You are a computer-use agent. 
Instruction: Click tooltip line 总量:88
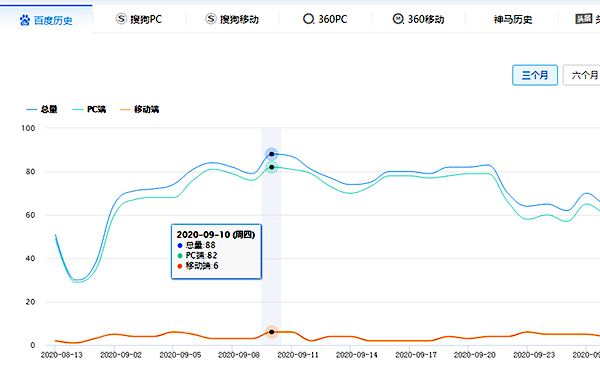tap(196, 245)
